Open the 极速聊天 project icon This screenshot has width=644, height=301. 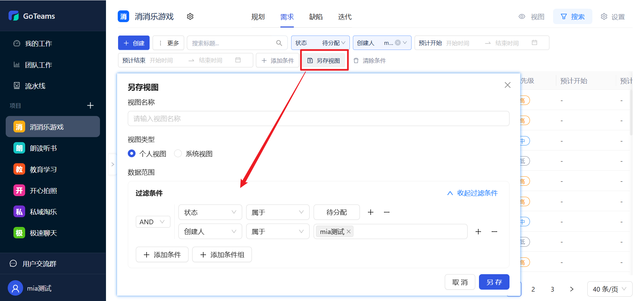pos(19,233)
